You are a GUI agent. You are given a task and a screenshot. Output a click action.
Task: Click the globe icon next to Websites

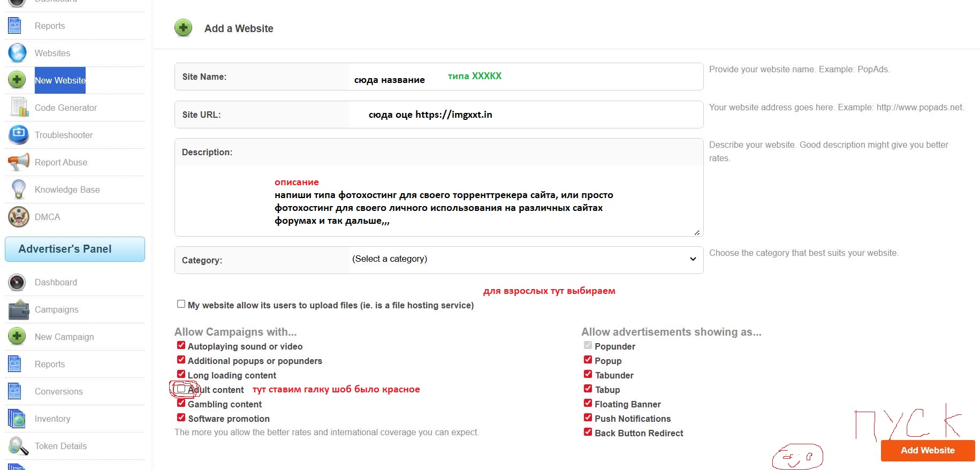(18, 53)
